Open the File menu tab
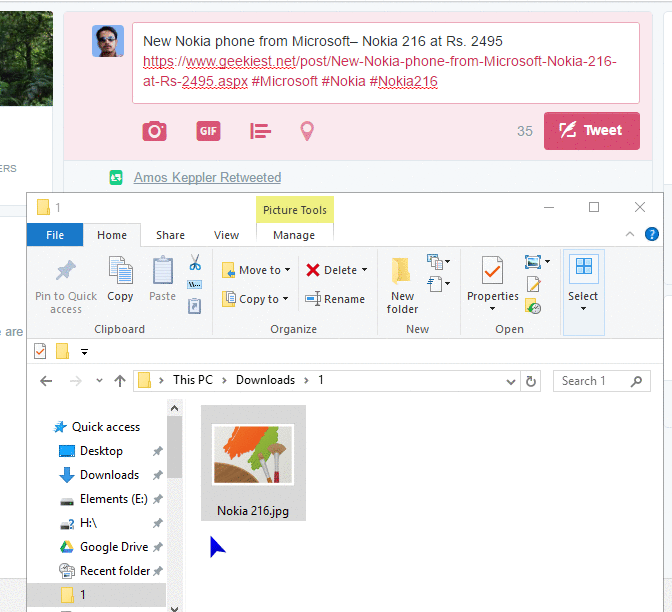This screenshot has width=672, height=612. coord(55,235)
